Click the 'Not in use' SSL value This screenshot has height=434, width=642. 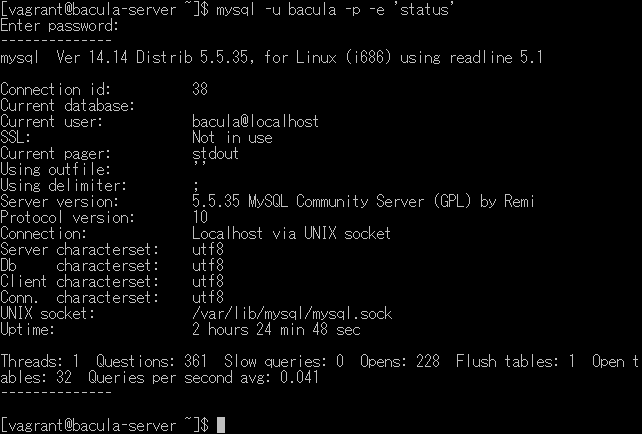coord(232,137)
